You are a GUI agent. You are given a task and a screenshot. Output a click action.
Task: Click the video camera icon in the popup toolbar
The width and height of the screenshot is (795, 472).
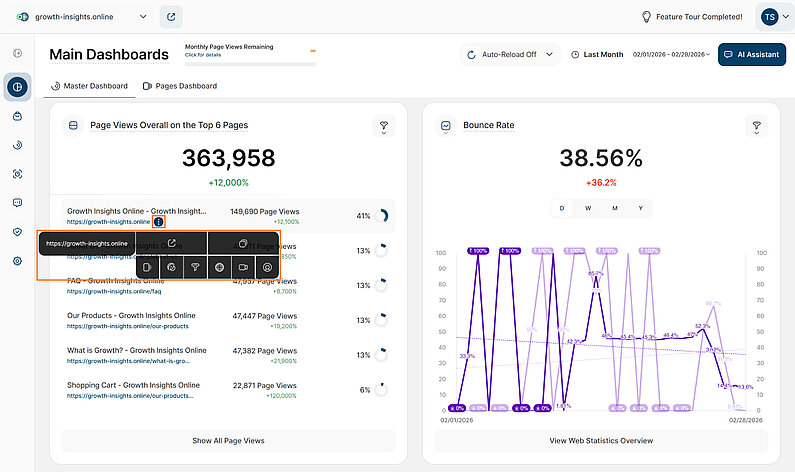[243, 268]
